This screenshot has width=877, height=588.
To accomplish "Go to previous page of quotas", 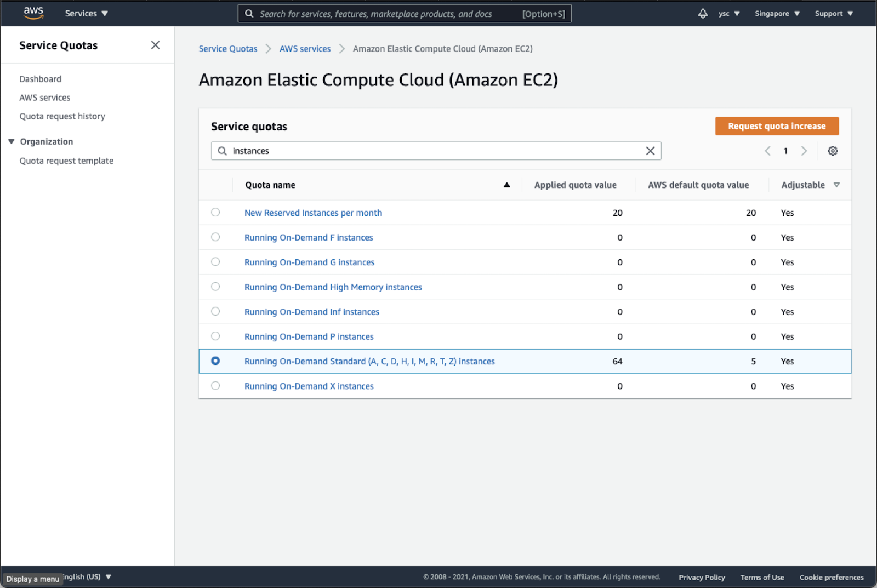I will pyautogui.click(x=767, y=151).
